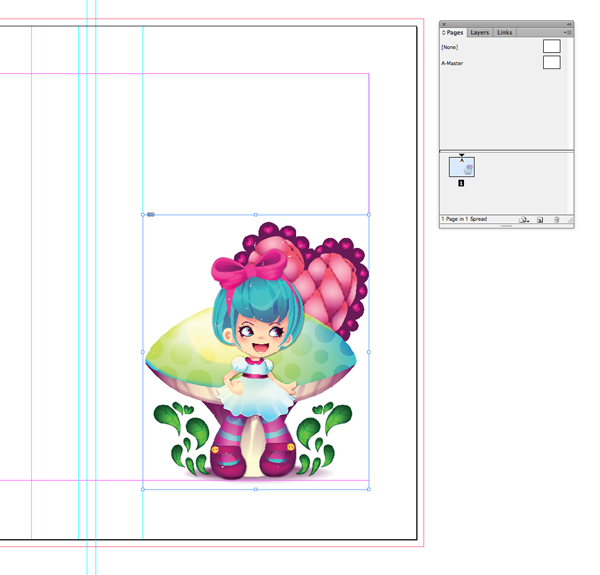The width and height of the screenshot is (600, 575).
Task: Close the Pages panel using the X icon
Action: click(444, 24)
